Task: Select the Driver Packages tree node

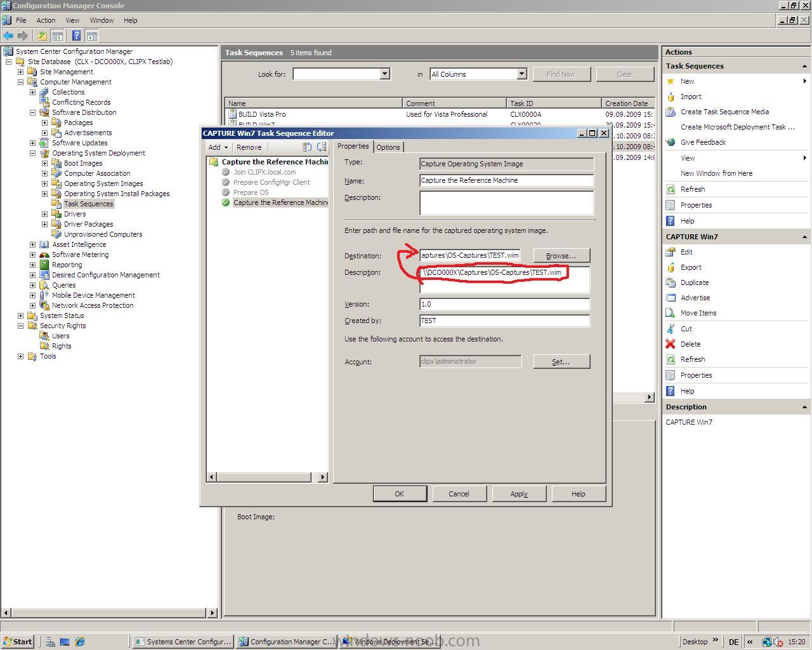Action: point(89,224)
